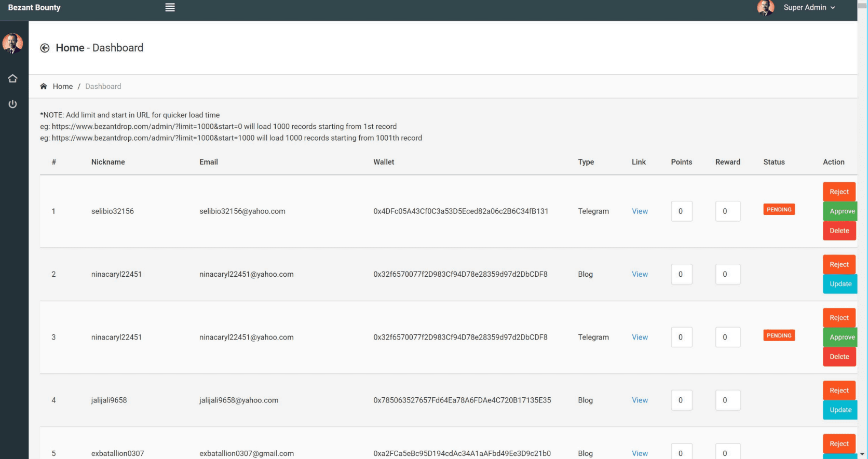Open View link for row 2 Blog
The width and height of the screenshot is (868, 459).
[640, 274]
